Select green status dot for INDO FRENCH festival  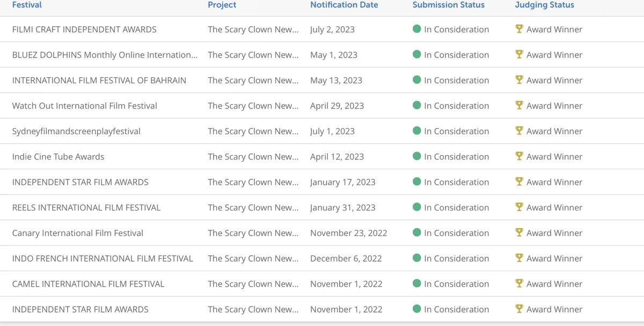coord(417,258)
